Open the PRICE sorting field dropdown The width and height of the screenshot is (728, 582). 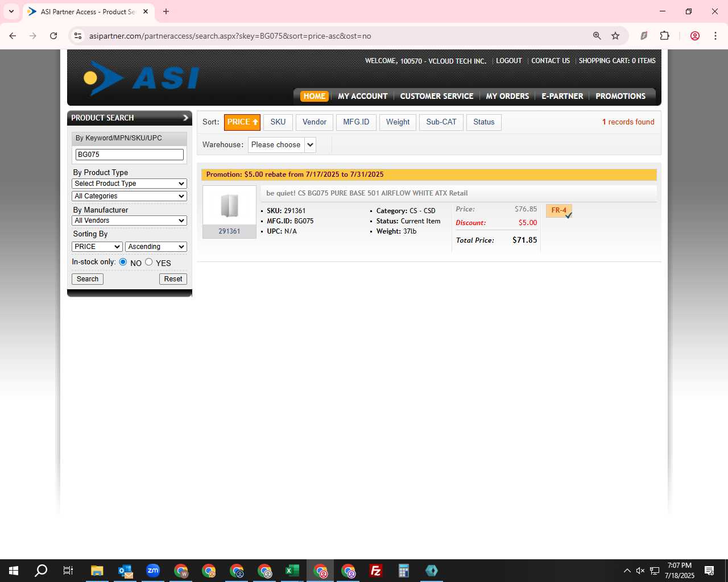coord(97,247)
